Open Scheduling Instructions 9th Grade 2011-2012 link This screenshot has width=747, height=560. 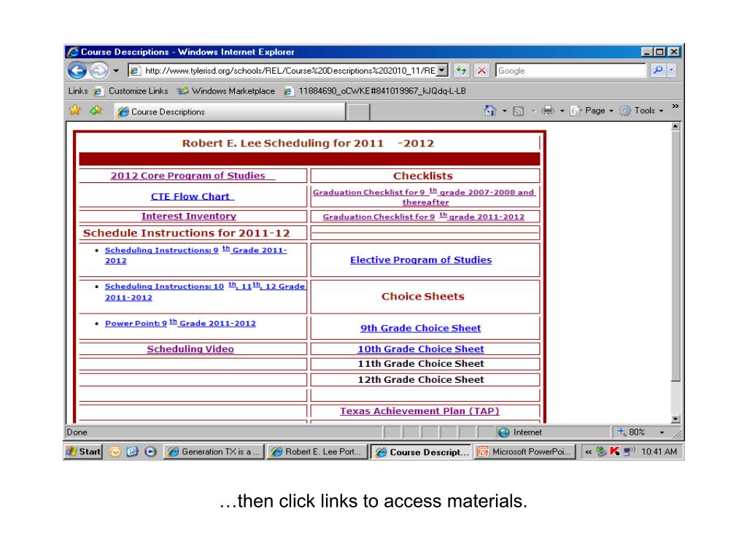point(196,255)
